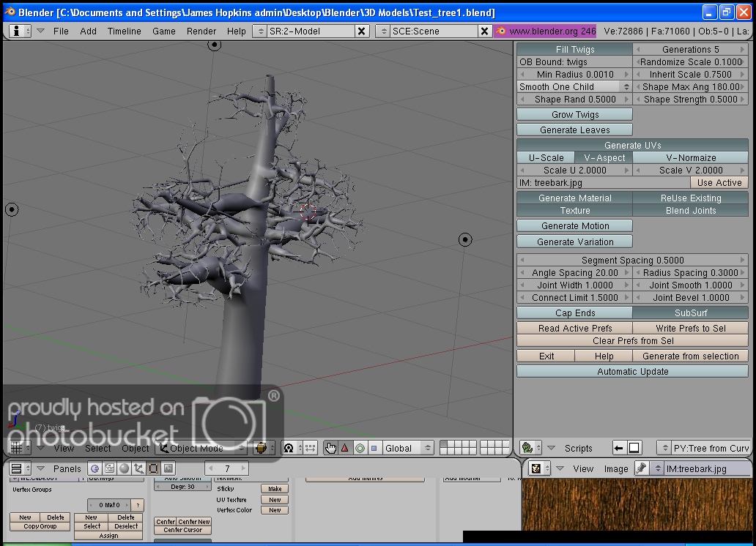Enable the rotate manipulator circle icon
Viewport: 756px width, 546px height.
pos(360,448)
